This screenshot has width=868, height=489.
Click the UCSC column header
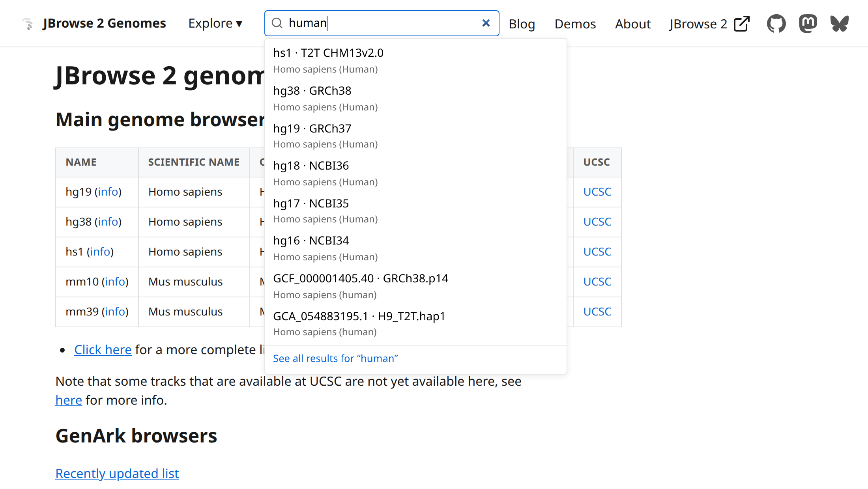point(597,162)
